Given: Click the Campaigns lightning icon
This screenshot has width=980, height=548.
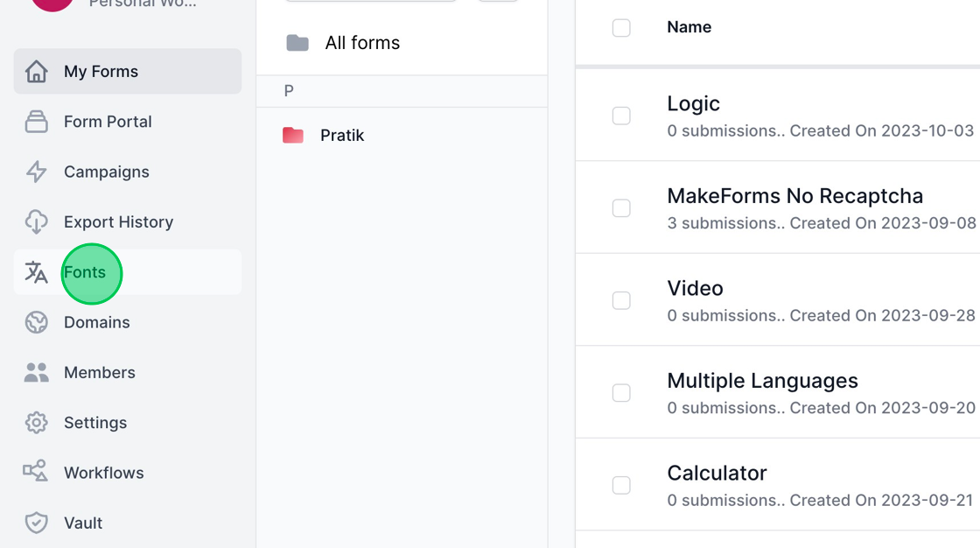Looking at the screenshot, I should click(x=36, y=172).
